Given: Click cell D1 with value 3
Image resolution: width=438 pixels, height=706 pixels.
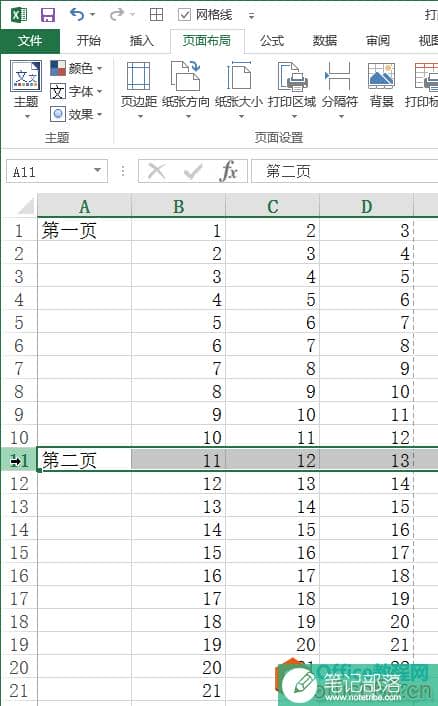Looking at the screenshot, I should click(366, 231).
